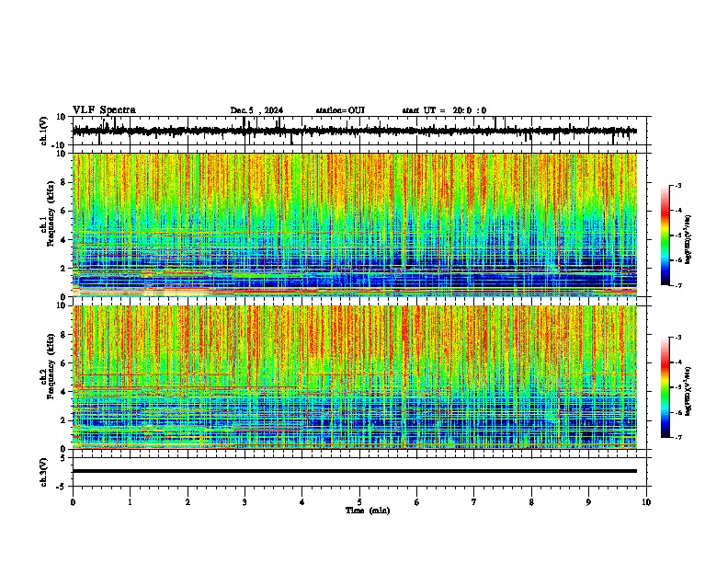Viewport: 728px width, 563px height.
Task: Click the "ch.3(V)" axis label
Action: pos(44,472)
